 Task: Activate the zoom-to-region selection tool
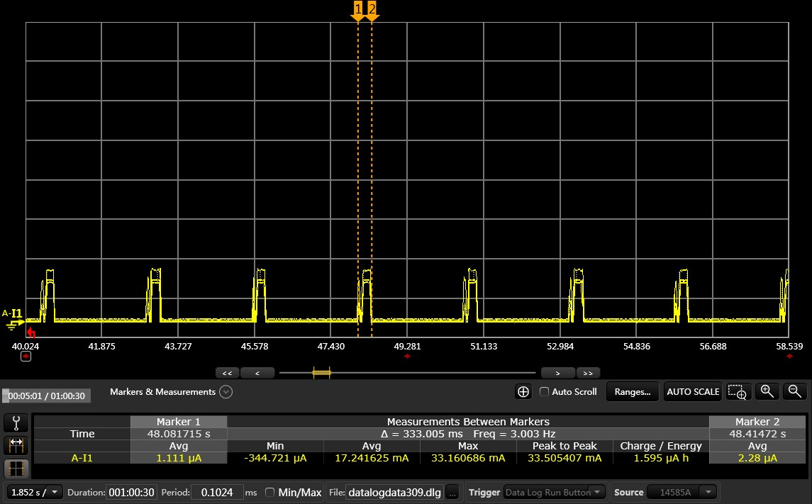[x=737, y=392]
